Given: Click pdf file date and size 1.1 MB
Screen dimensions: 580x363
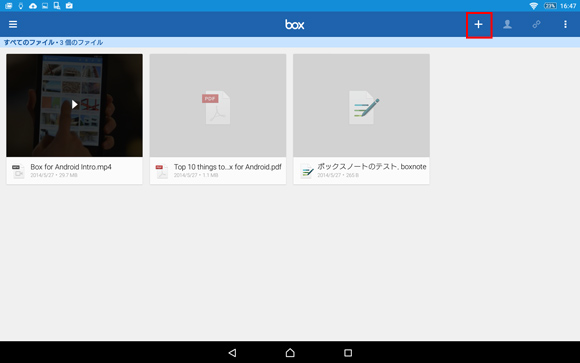Looking at the screenshot, I should pos(196,175).
